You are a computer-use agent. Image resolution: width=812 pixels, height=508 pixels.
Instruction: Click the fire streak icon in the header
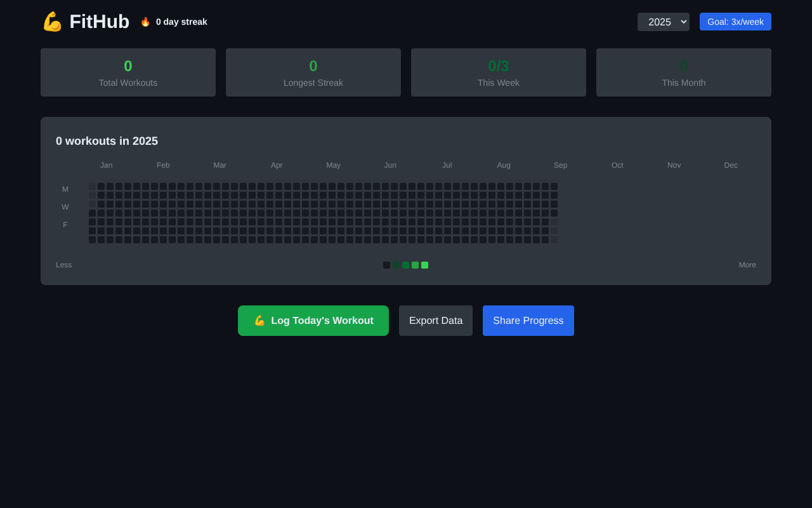(145, 21)
